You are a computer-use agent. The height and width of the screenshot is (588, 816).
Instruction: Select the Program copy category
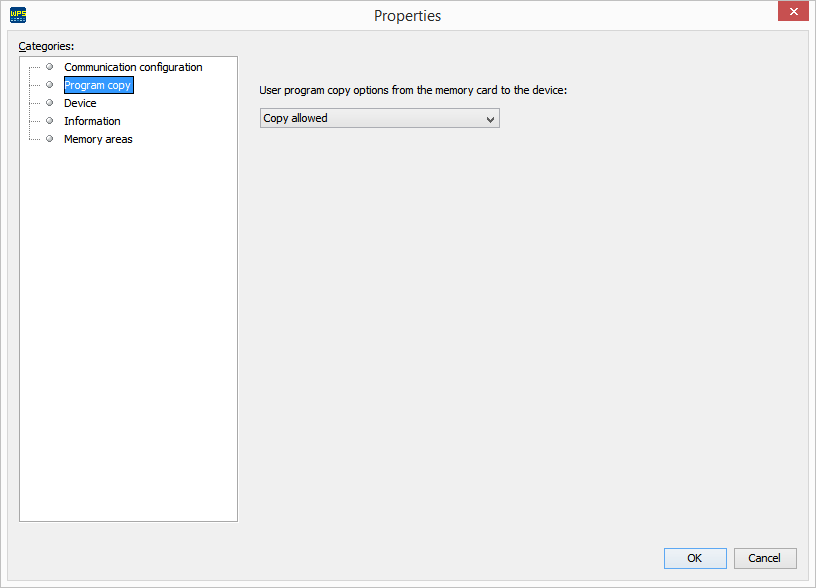pos(97,84)
